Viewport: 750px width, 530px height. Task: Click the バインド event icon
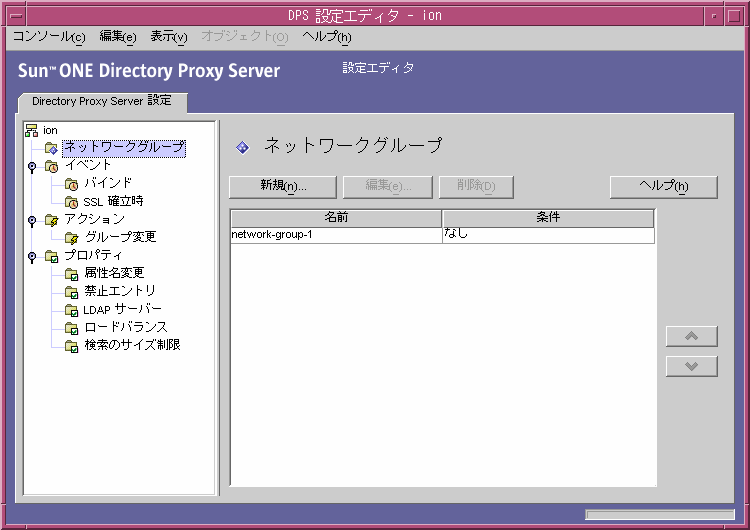pyautogui.click(x=71, y=184)
